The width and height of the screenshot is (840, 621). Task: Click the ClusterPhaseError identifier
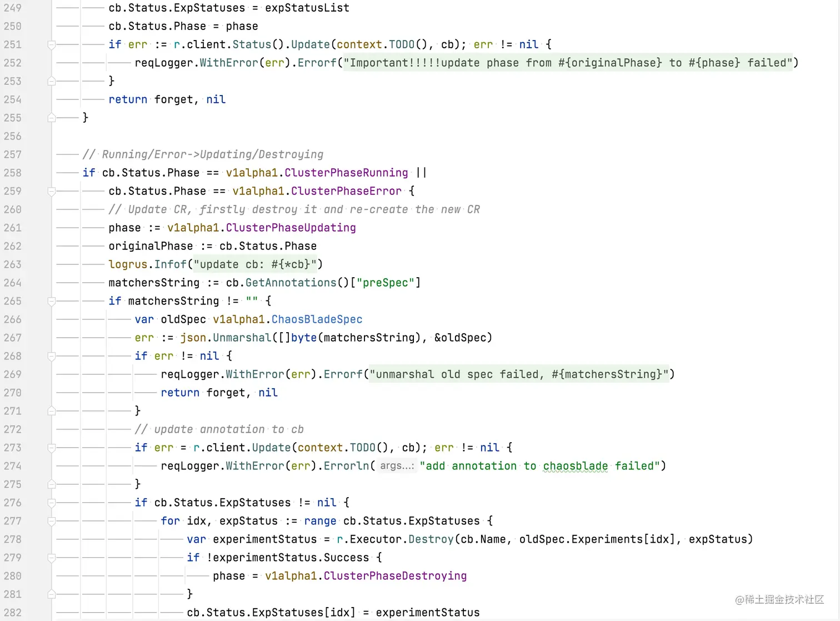coord(346,191)
